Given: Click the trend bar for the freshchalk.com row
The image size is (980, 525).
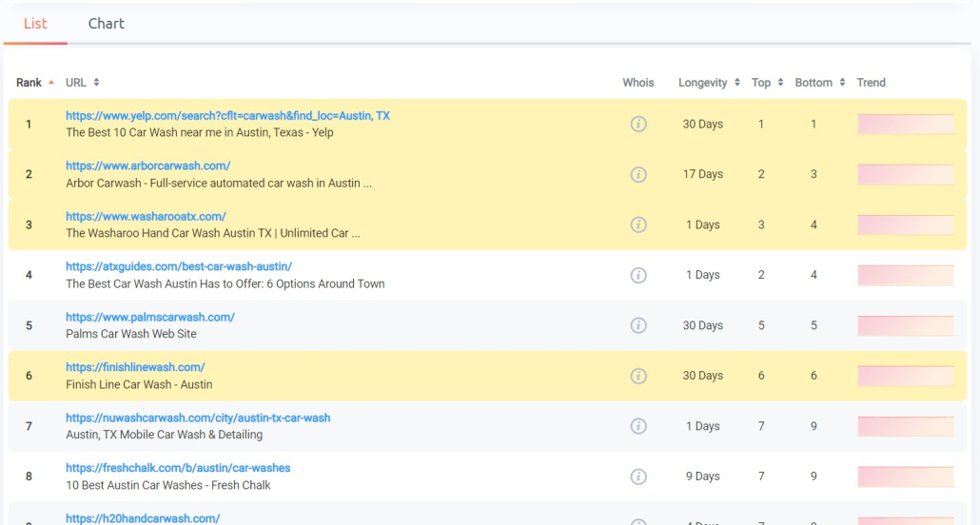Looking at the screenshot, I should click(x=906, y=476).
